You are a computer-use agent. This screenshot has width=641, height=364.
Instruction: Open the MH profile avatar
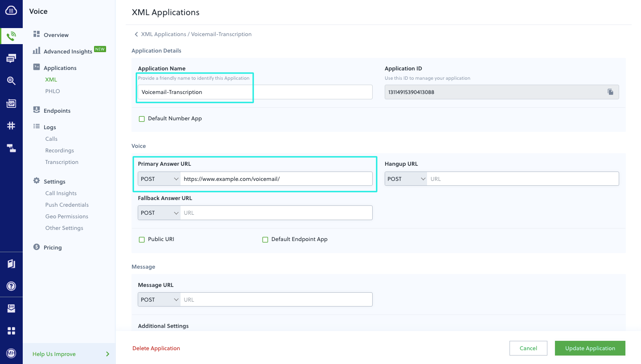[11, 354]
